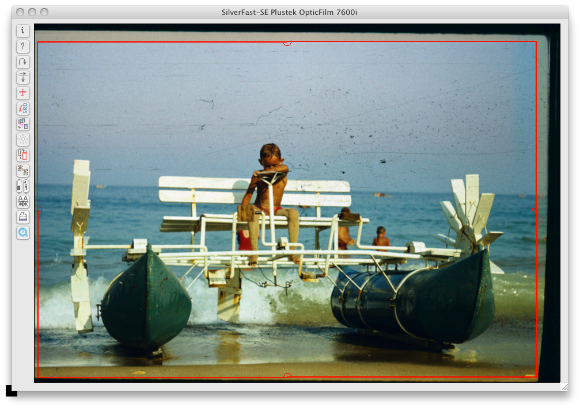
Task: Click right-side handle of red crop frame
Action: click(535, 209)
